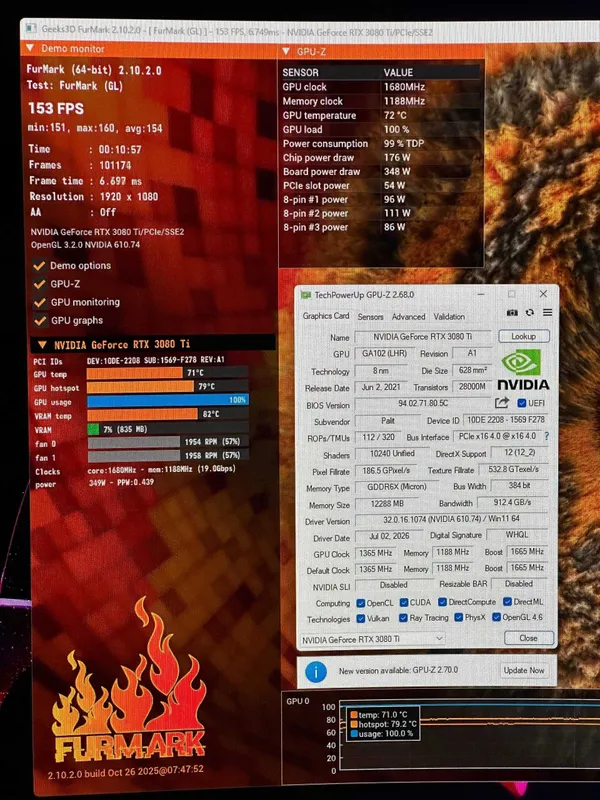Image resolution: width=600 pixels, height=800 pixels.
Task: Open the GPU selection dropdown in GPU-Z
Action: pos(372,639)
